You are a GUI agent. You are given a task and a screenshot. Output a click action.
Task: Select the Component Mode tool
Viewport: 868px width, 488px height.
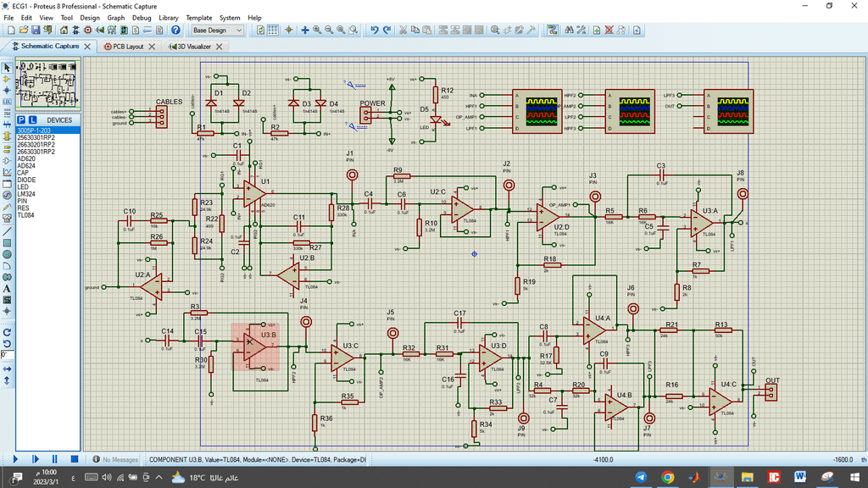pos(7,79)
